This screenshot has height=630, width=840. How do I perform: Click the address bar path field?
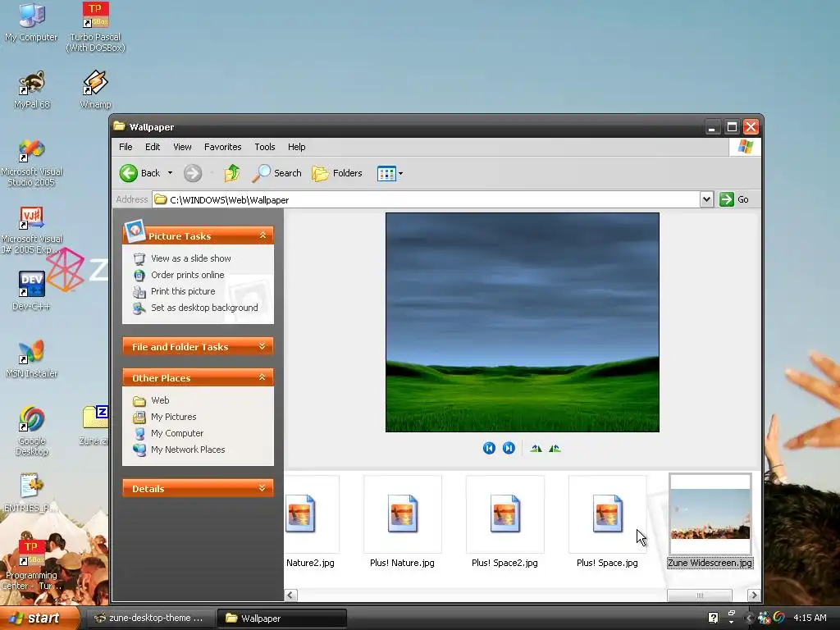pyautogui.click(x=426, y=200)
